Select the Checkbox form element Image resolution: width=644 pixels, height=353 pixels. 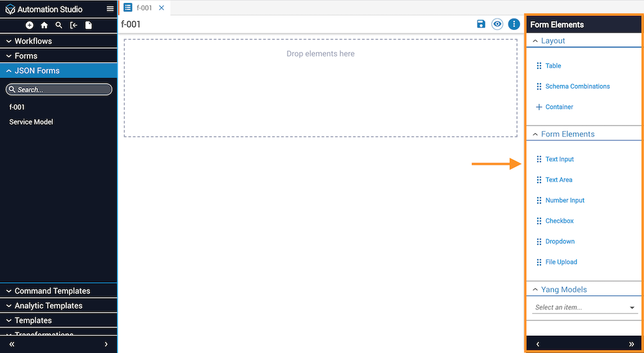point(560,221)
